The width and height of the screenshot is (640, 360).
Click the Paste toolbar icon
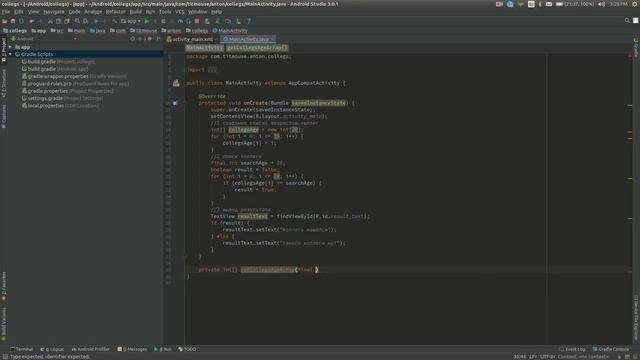click(x=67, y=21)
